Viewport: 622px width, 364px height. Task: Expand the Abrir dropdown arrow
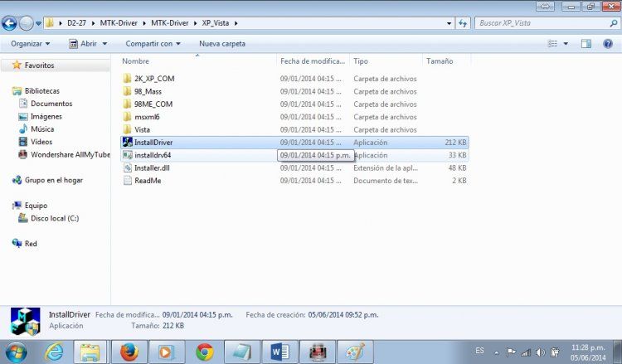click(x=104, y=44)
